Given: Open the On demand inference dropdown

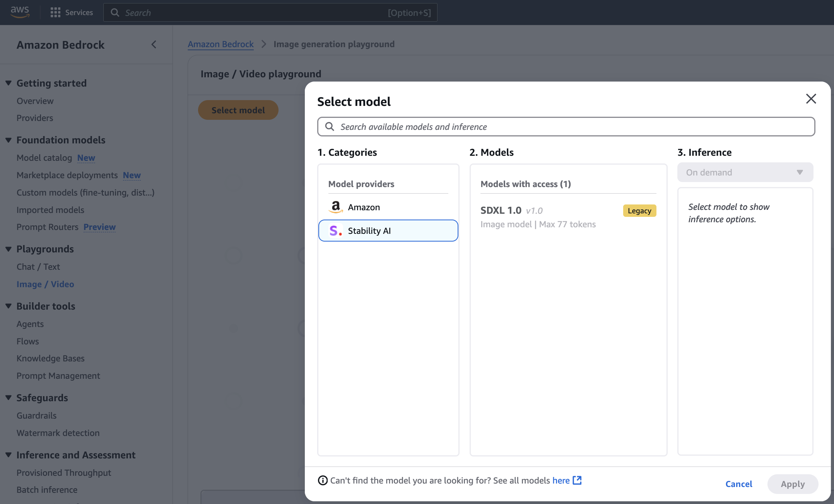Looking at the screenshot, I should click(745, 172).
